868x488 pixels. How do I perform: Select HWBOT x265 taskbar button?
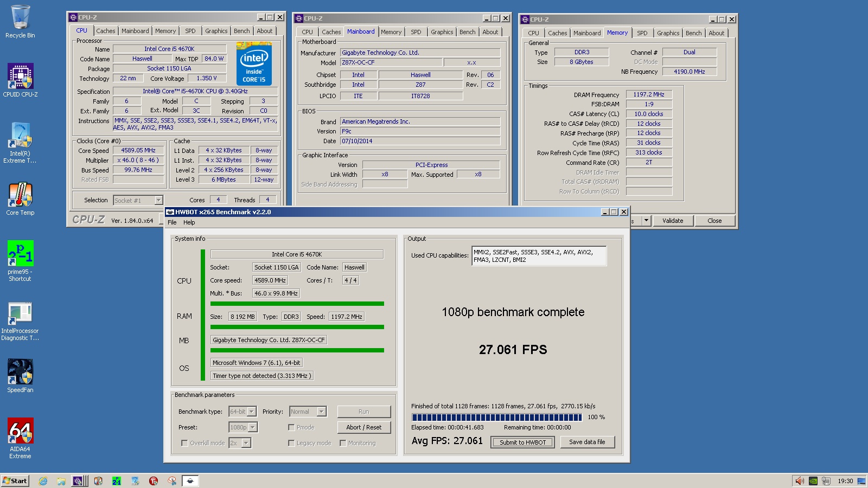[x=190, y=481]
